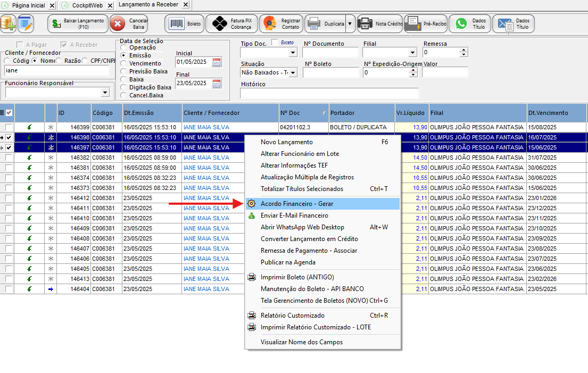The height and width of the screenshot is (373, 588).
Task: Click Fatura PIX Cobrança button
Action: 232,23
